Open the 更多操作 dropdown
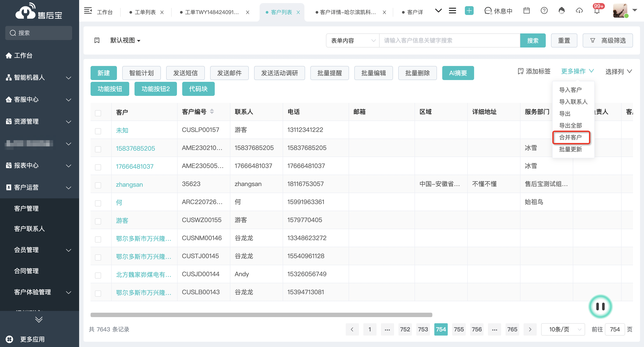Viewport: 644px width, 347px height. click(x=577, y=71)
